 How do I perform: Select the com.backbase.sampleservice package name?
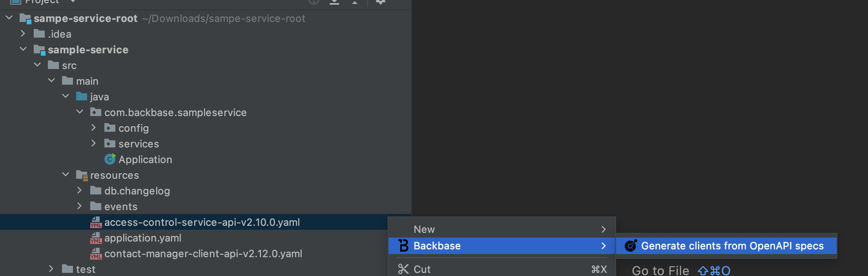click(175, 113)
